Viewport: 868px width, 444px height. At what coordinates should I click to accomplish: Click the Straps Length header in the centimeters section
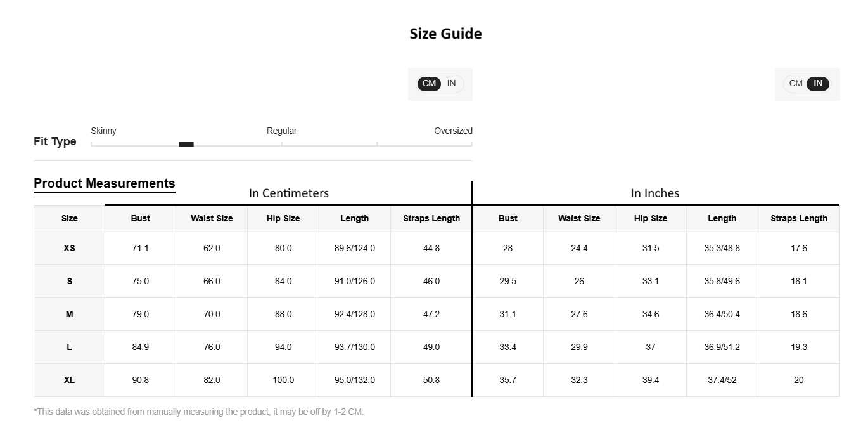click(x=431, y=218)
